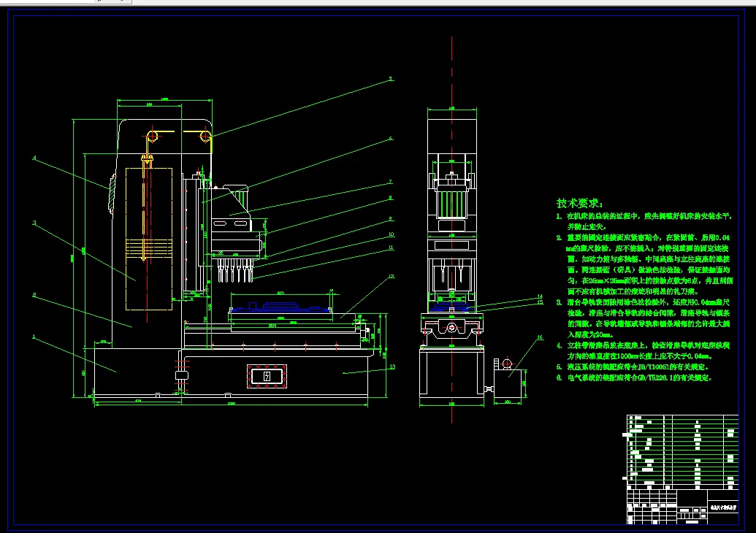
Task: Select technical requirement item 6 about GB/T5226.1
Action: 634,377
